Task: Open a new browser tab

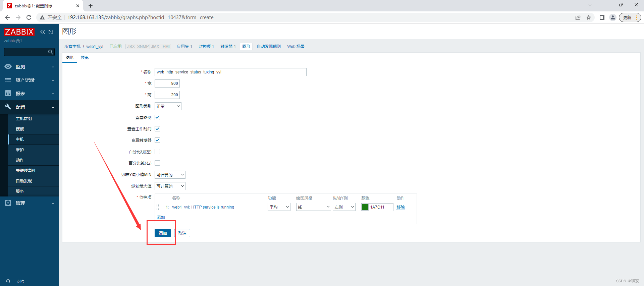Action: point(91,6)
